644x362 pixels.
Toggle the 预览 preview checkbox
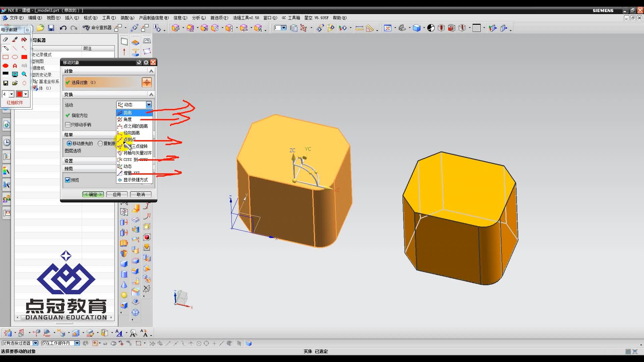68,180
